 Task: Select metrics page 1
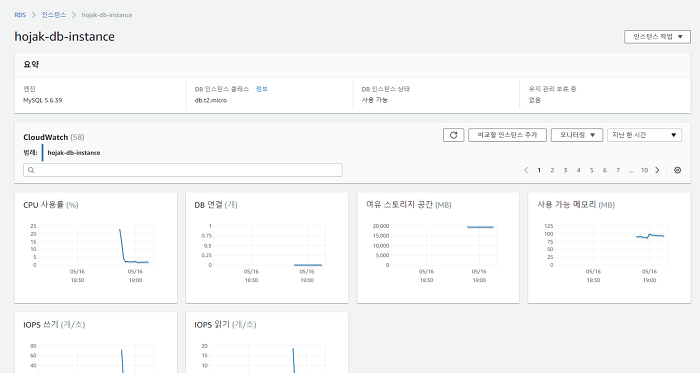click(539, 170)
